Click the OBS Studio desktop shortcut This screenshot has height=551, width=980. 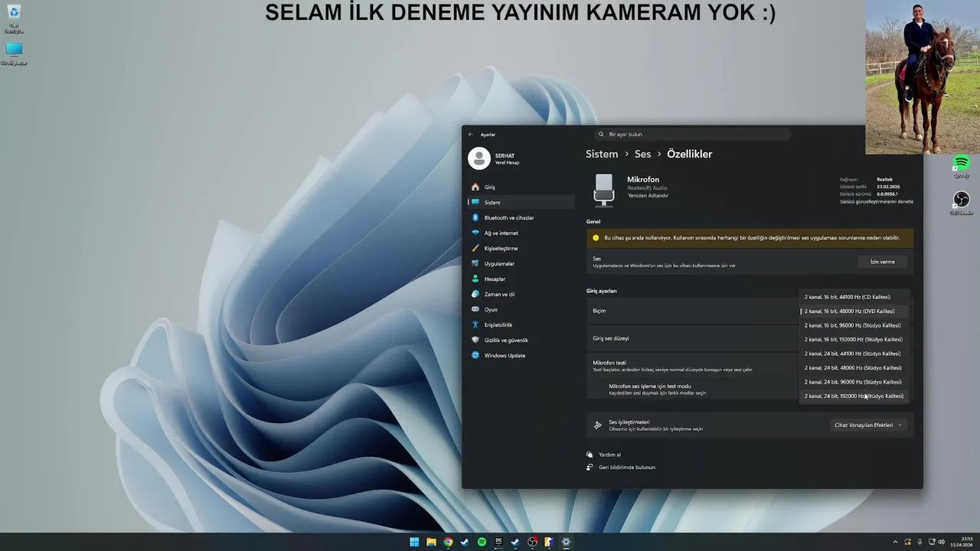click(962, 203)
